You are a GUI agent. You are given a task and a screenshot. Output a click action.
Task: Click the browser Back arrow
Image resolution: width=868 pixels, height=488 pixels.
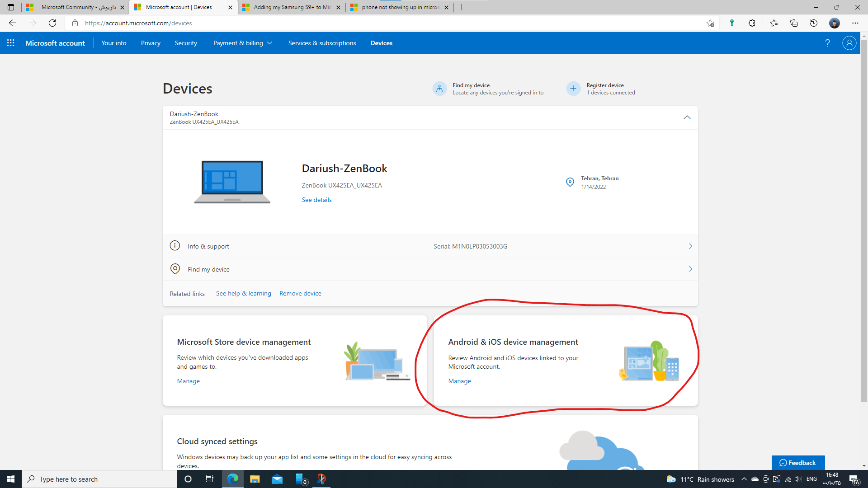pyautogui.click(x=13, y=23)
